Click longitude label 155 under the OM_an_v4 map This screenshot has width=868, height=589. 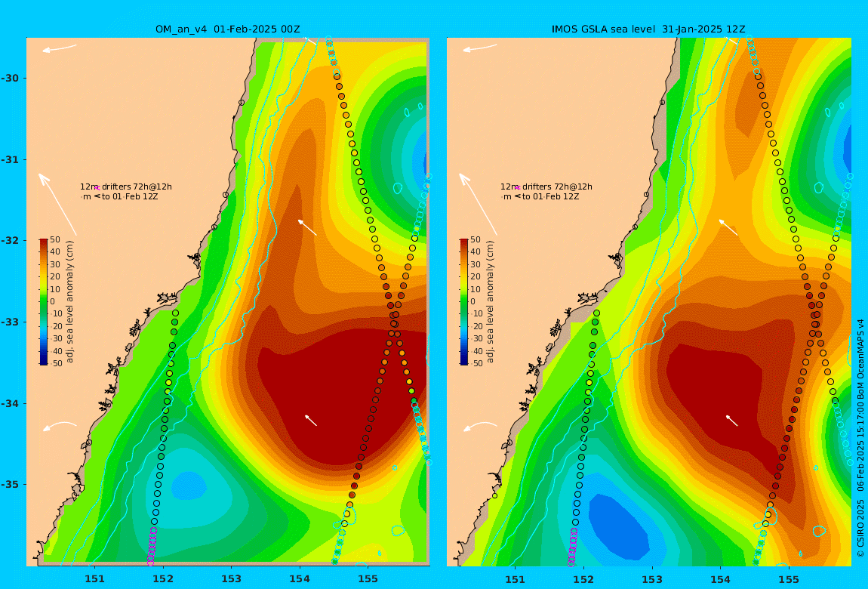tap(368, 579)
